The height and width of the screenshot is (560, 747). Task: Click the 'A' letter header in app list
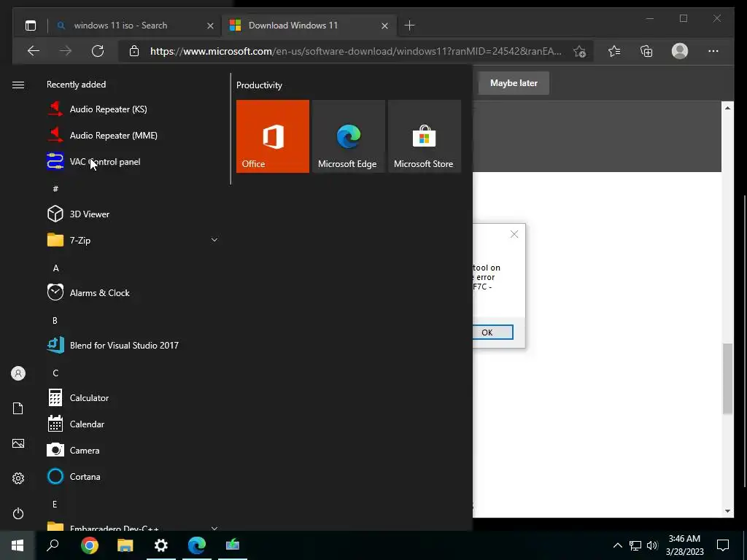[55, 268]
